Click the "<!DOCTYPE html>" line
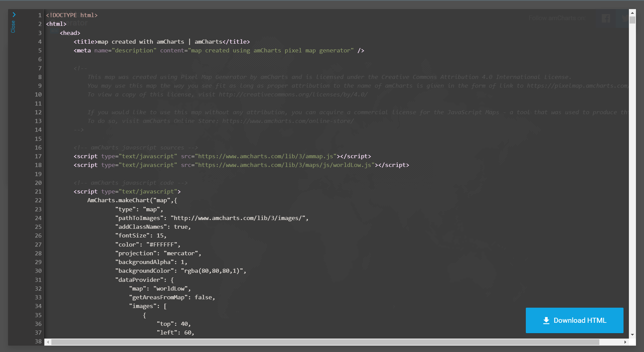 click(72, 15)
